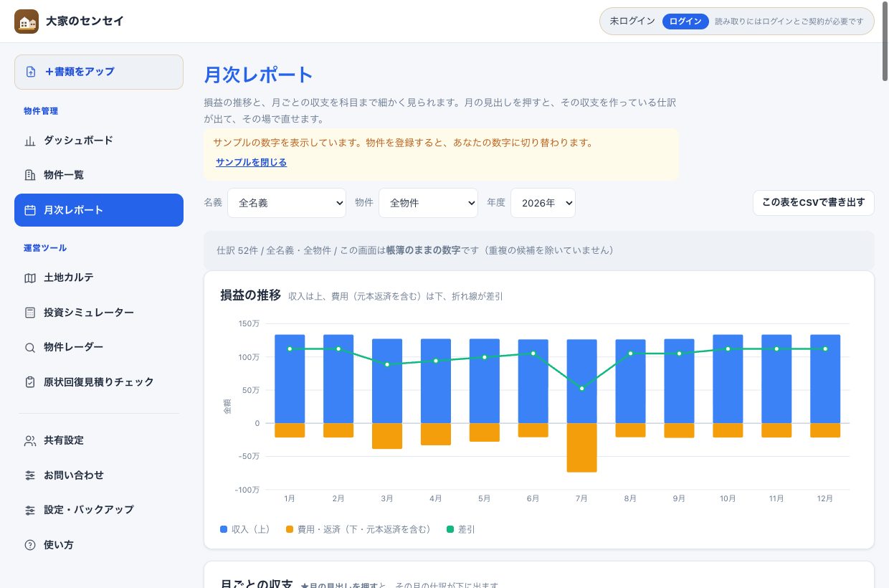
Task: Click the 大家のセンセイ app title
Action: (x=85, y=22)
